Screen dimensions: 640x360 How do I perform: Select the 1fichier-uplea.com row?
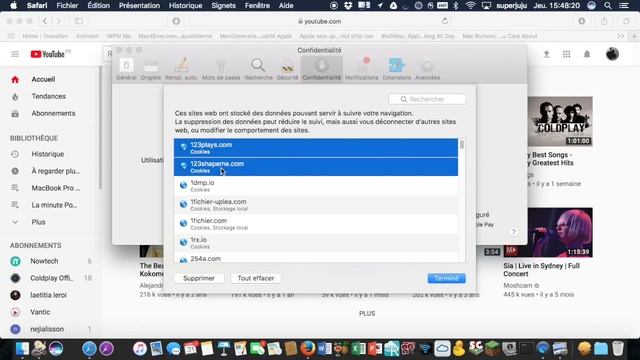[316, 204]
